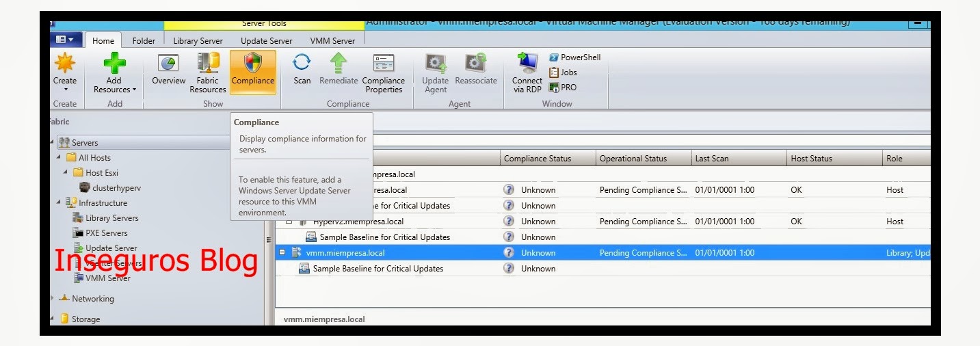Click the Fabric Resources icon
The height and width of the screenshot is (346, 980).
(208, 64)
